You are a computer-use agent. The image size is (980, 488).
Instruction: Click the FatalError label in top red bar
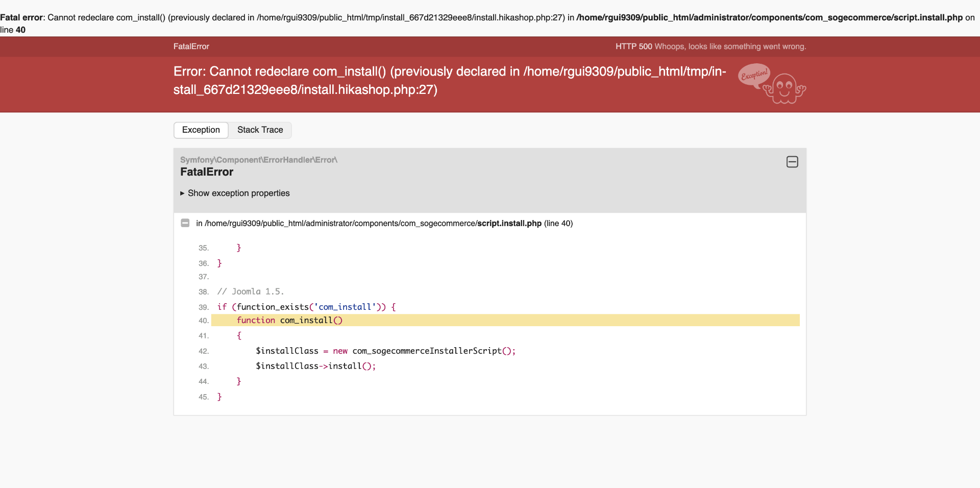click(x=191, y=46)
